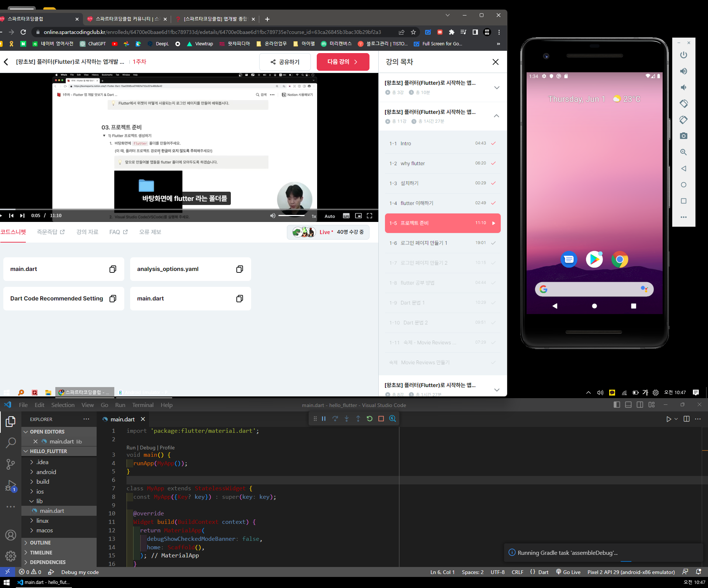Open Windows Start button in lower taskbar
Screen dimensions: 708x588
[6, 582]
